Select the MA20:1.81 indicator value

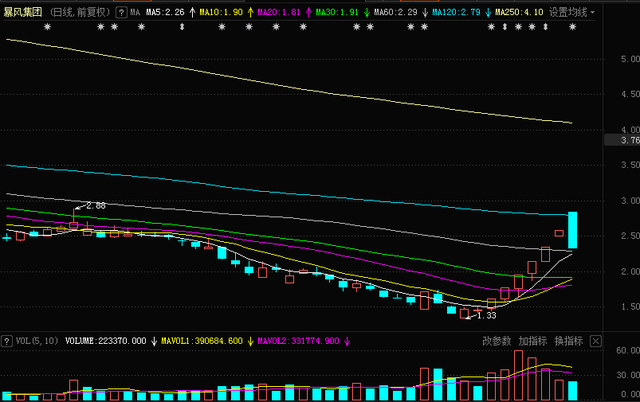coord(279,13)
